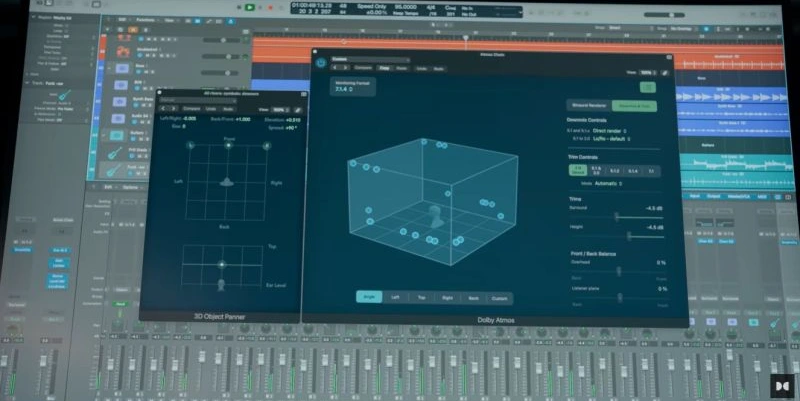Viewport: 800px width, 401px height.
Task: Click the link icon in 3D Object Panner header
Action: pos(297,109)
